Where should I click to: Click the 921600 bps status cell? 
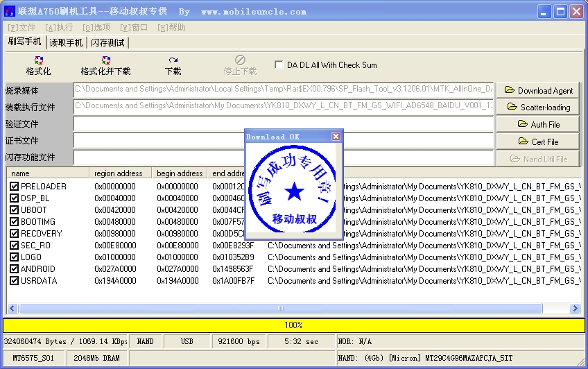(x=239, y=342)
